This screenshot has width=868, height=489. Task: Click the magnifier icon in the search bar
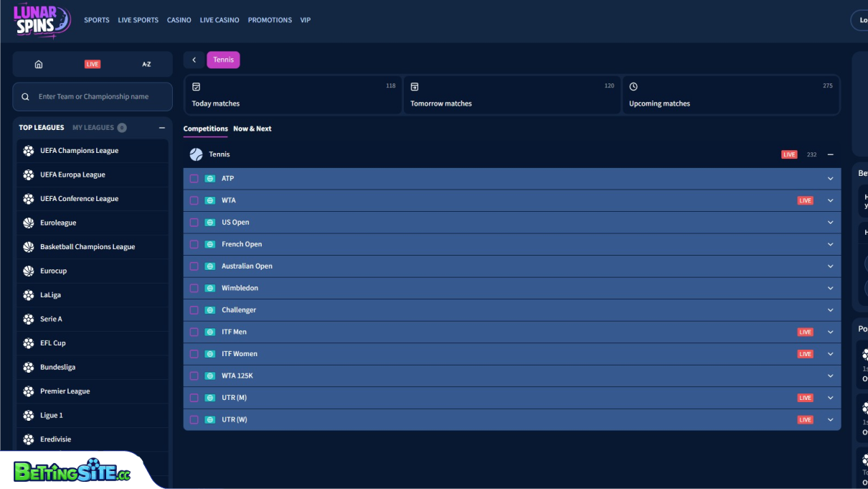tap(25, 96)
